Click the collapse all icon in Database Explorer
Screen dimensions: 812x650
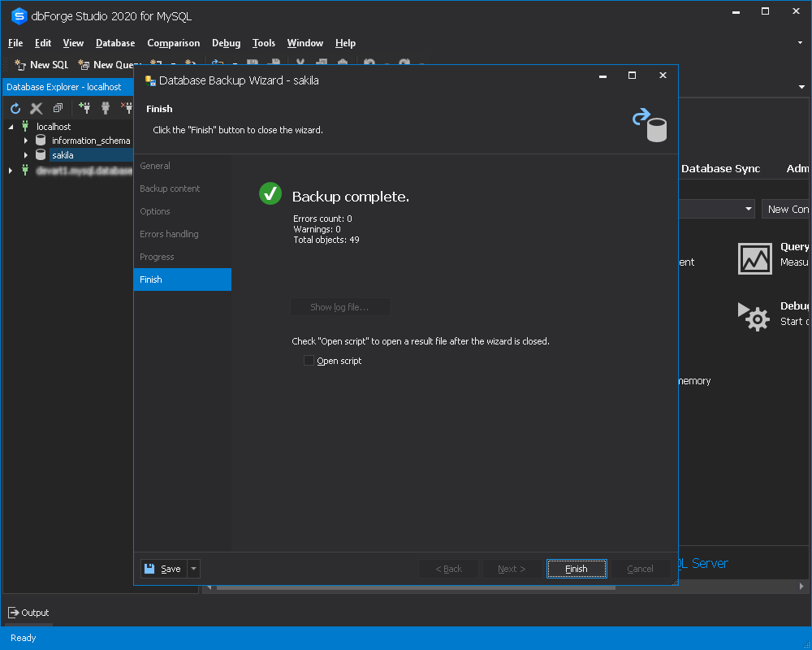click(58, 108)
